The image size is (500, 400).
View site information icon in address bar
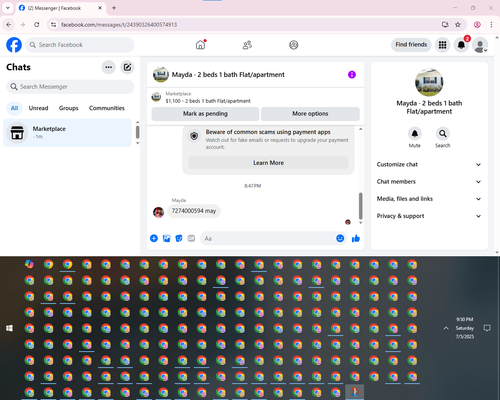click(53, 25)
